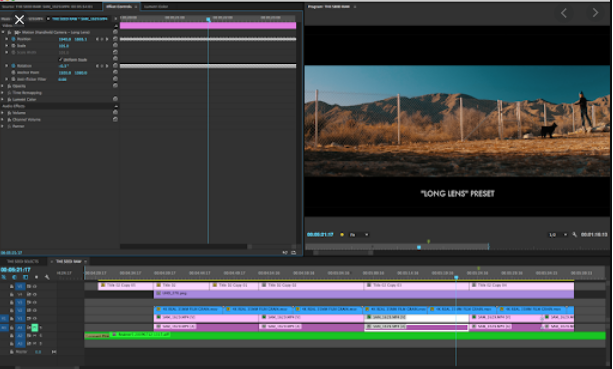Image resolution: width=613 pixels, height=369 pixels.
Task: Go to next Position keyframe arrow
Action: (107, 39)
